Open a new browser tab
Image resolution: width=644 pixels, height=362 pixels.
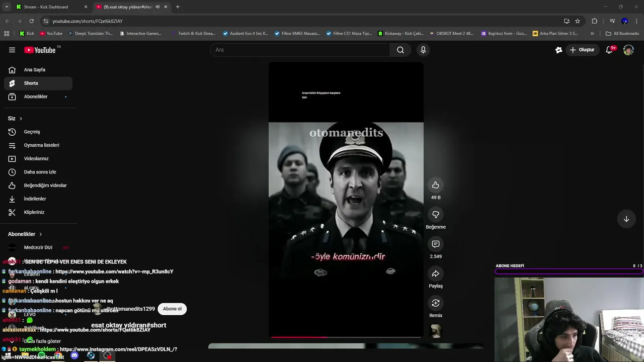(x=178, y=7)
